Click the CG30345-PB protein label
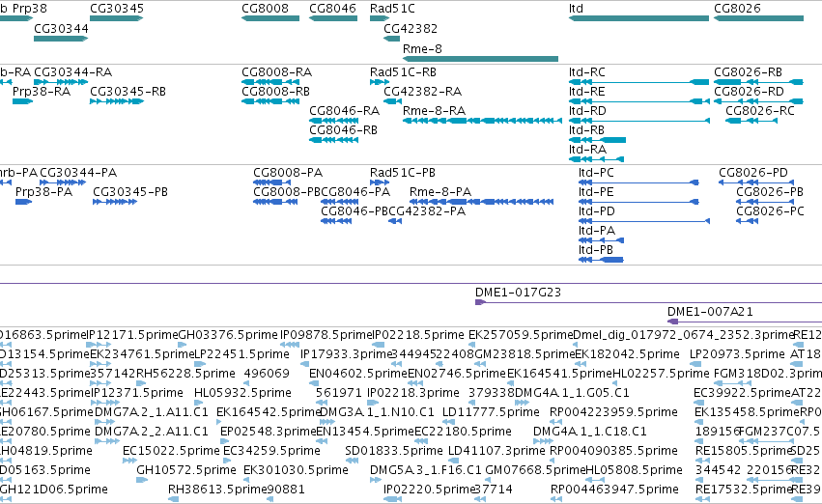 (130, 192)
